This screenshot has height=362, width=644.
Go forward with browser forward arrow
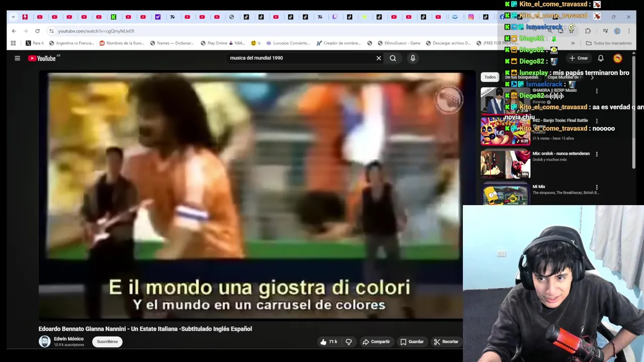[26, 31]
